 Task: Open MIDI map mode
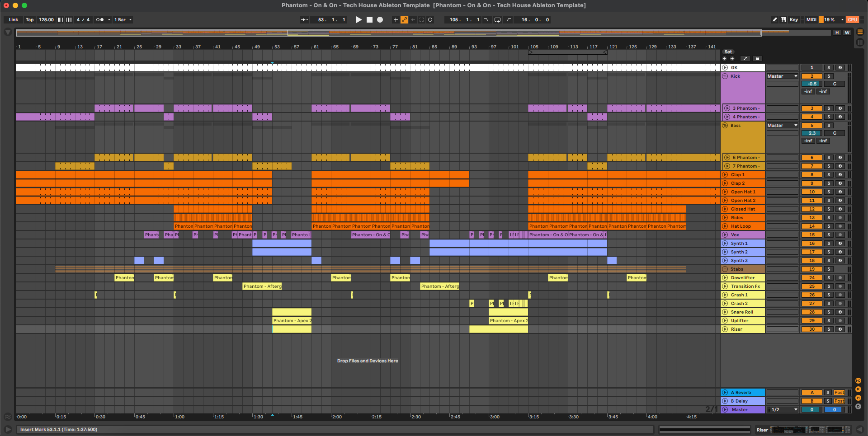tap(811, 20)
